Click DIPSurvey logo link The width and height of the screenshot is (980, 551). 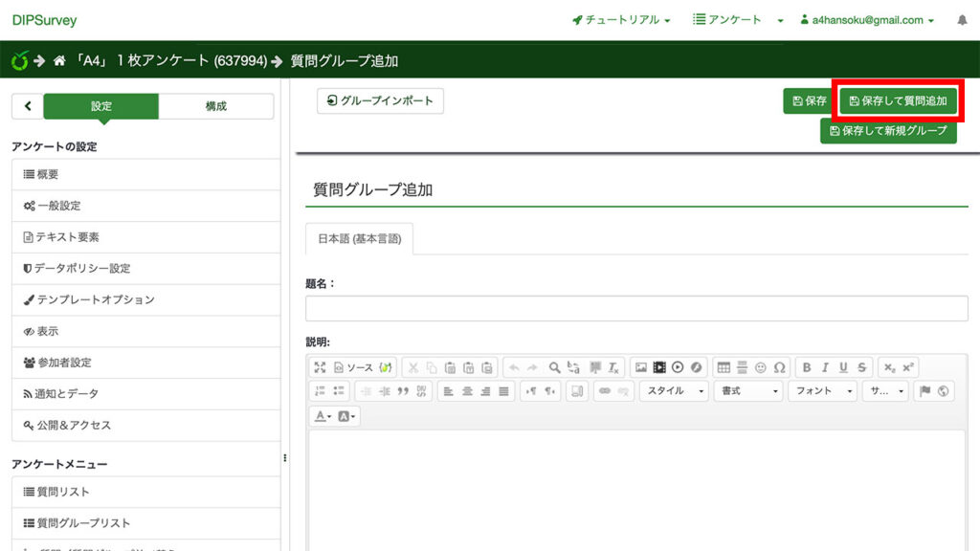(x=44, y=20)
